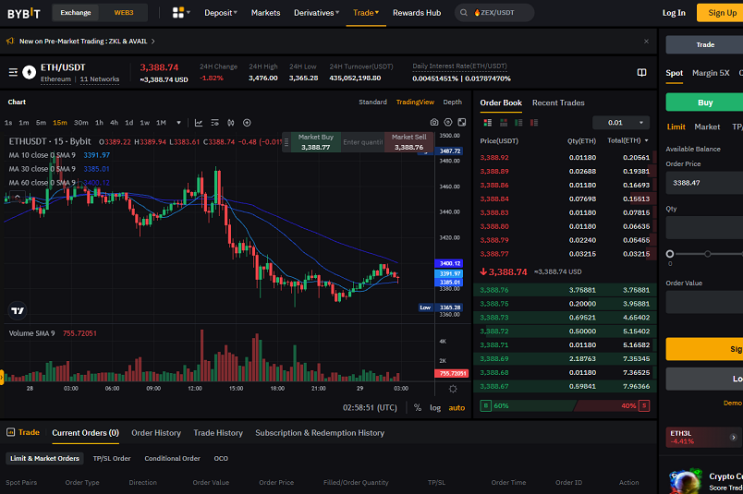This screenshot has width=743, height=494.
Task: Click the Sign Up button
Action: coord(720,13)
